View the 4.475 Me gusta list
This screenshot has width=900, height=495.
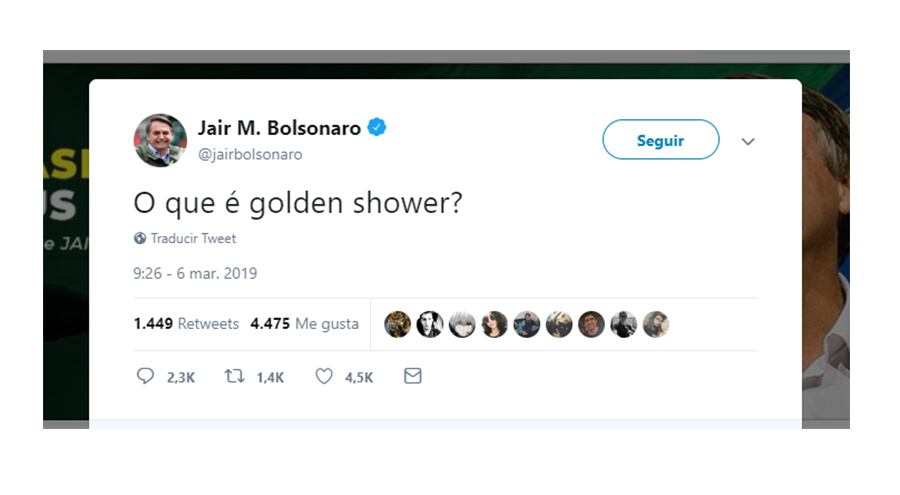[304, 324]
